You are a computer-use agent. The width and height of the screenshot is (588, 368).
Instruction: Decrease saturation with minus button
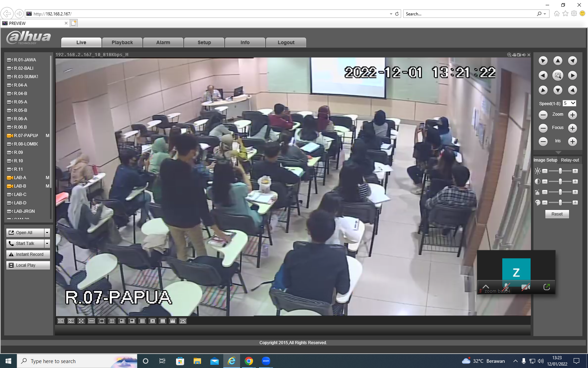point(545,203)
